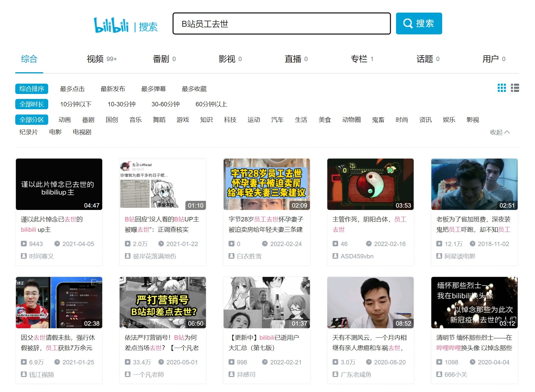Filter by 电视剧 category
The image size is (535, 392).
[82, 132]
